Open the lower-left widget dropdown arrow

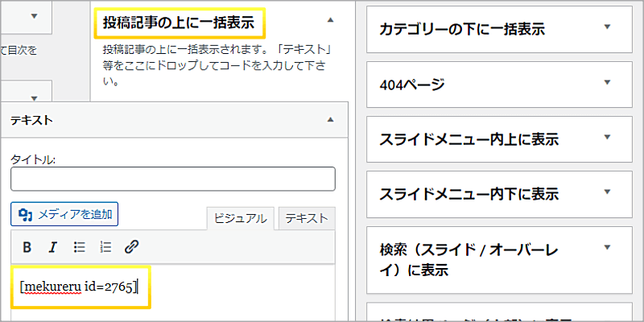click(34, 98)
